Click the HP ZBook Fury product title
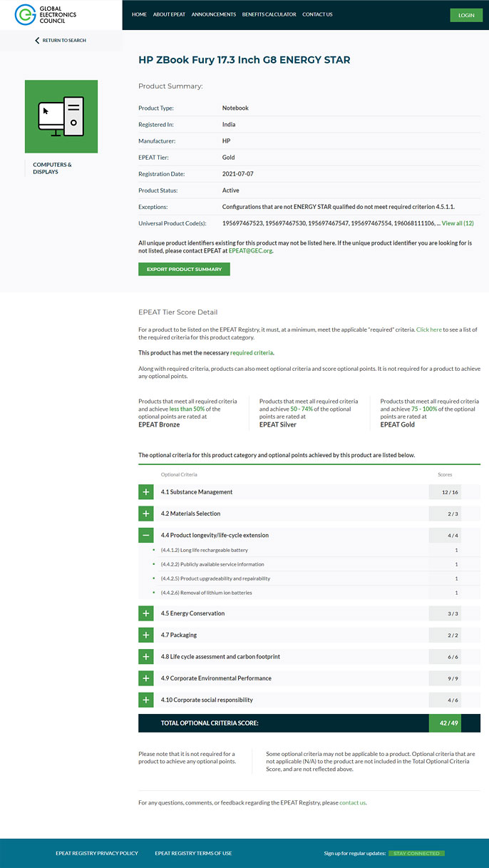Image resolution: width=489 pixels, height=868 pixels. (x=244, y=60)
